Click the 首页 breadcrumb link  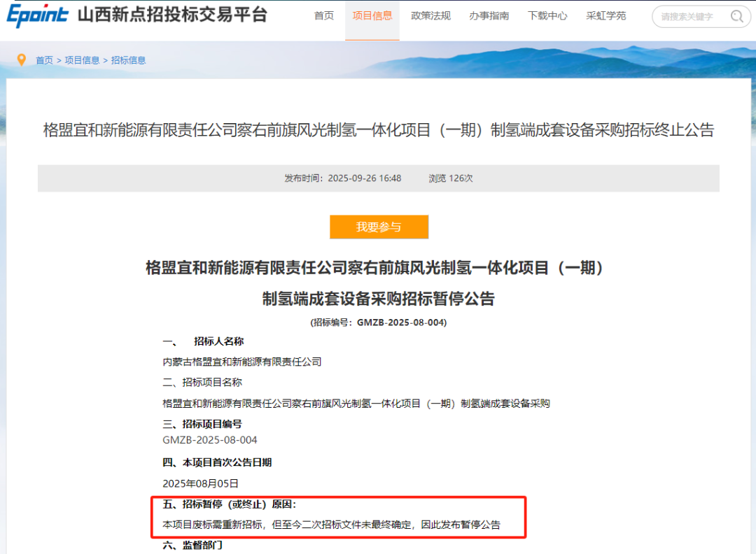point(44,60)
